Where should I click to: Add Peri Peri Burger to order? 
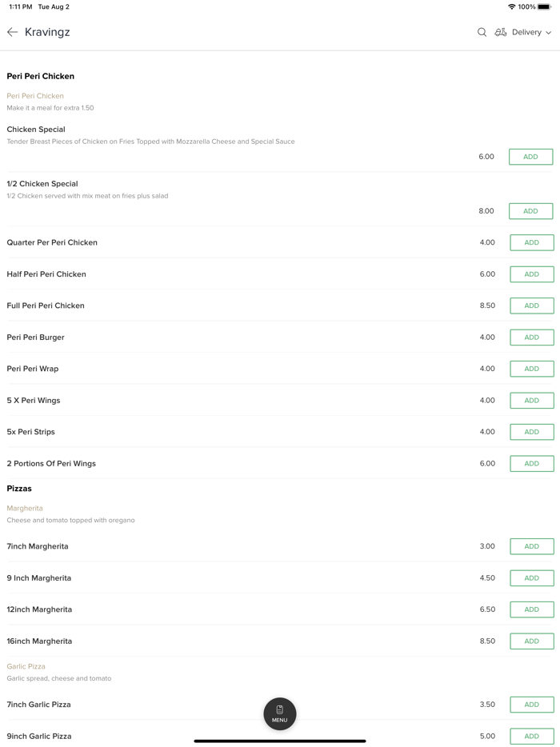click(x=531, y=338)
